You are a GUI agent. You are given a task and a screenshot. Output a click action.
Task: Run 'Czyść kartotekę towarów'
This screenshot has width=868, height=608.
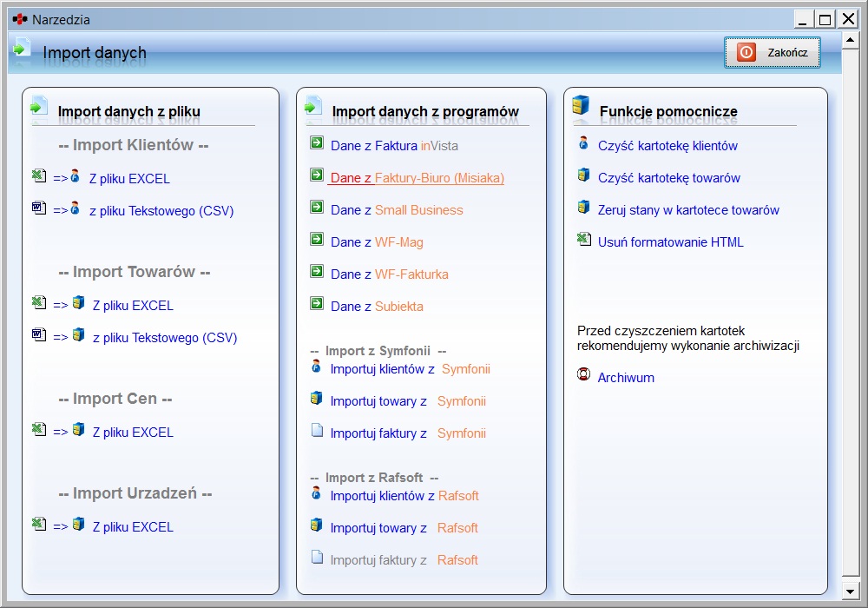(668, 178)
